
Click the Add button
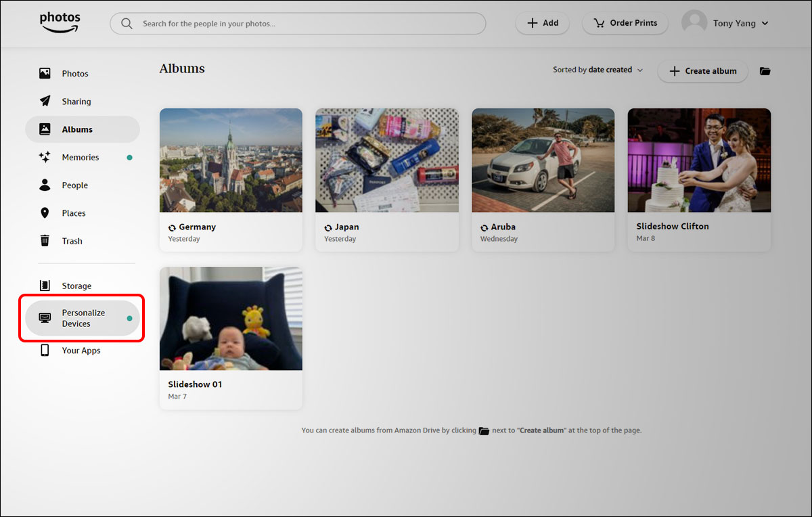(x=543, y=23)
